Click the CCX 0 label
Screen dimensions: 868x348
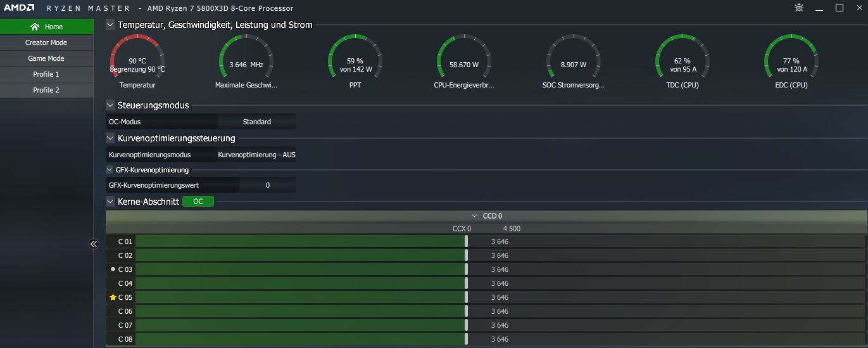pyautogui.click(x=462, y=229)
